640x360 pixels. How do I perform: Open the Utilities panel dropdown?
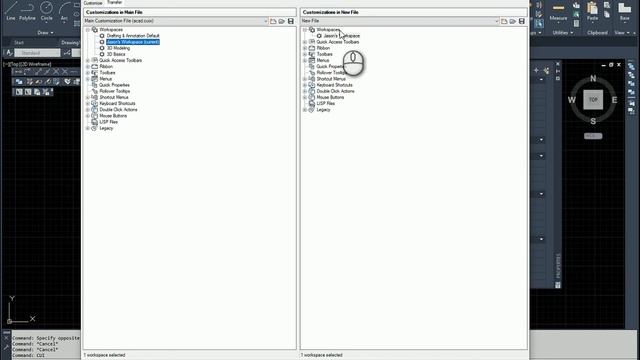(562, 33)
